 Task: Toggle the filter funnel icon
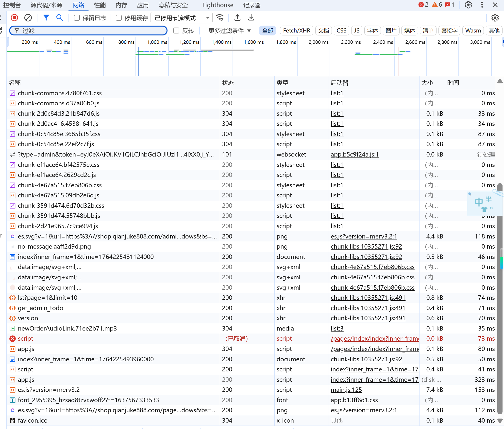click(x=46, y=18)
